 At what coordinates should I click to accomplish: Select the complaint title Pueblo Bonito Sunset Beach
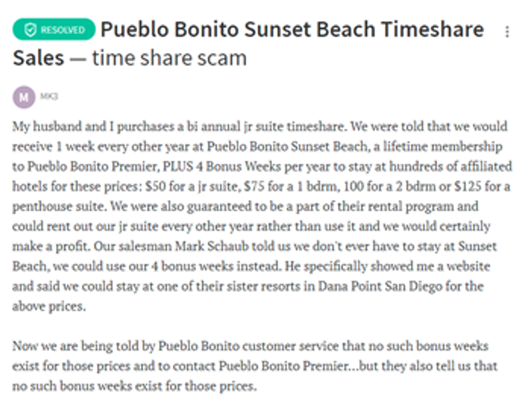coord(293,29)
